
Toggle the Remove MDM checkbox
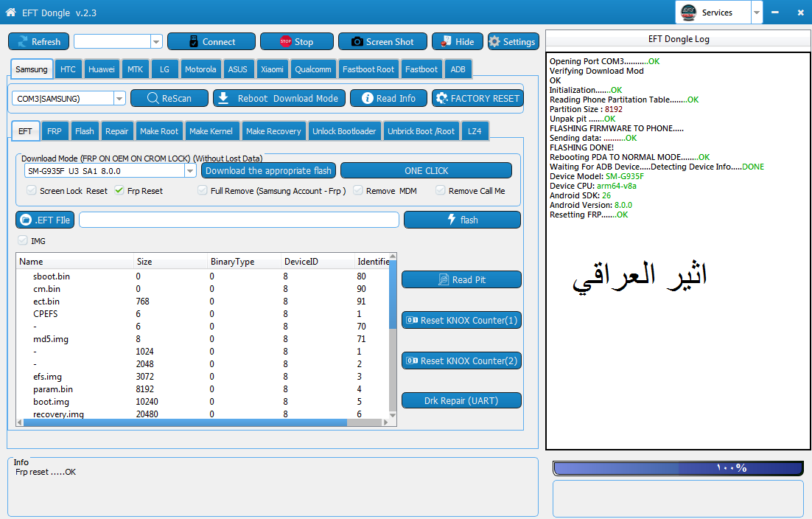[x=358, y=190]
